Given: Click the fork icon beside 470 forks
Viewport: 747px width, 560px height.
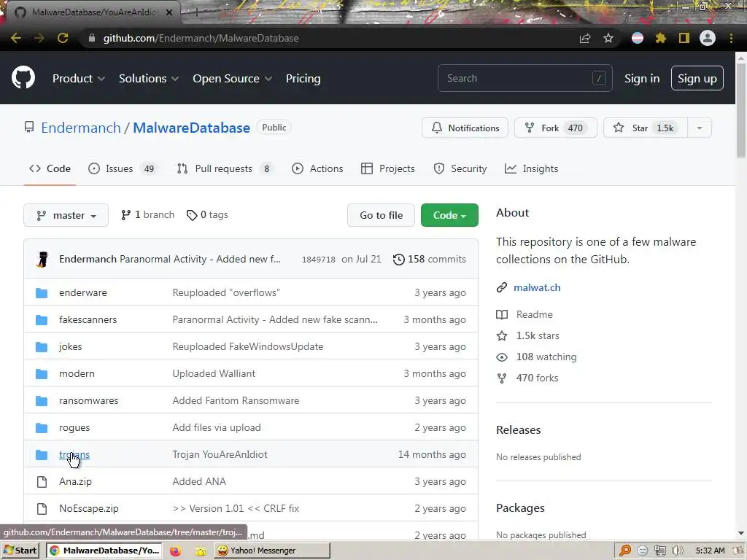Looking at the screenshot, I should coord(502,378).
